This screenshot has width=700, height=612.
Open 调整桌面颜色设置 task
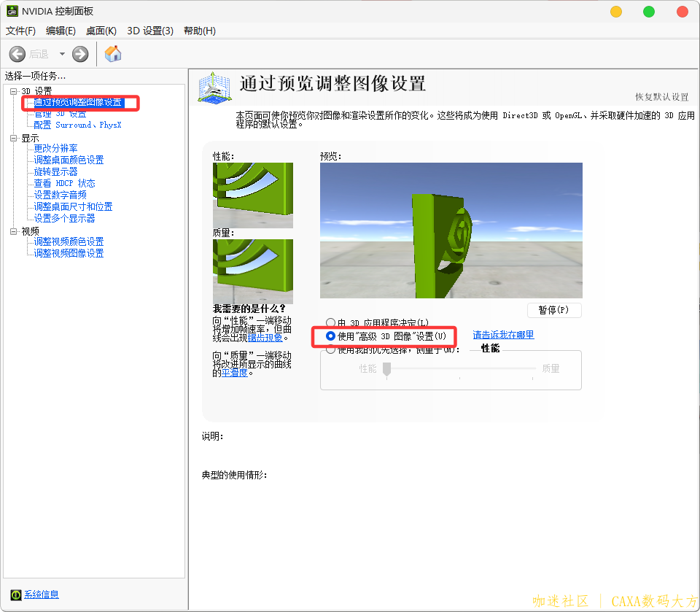pyautogui.click(x=69, y=160)
